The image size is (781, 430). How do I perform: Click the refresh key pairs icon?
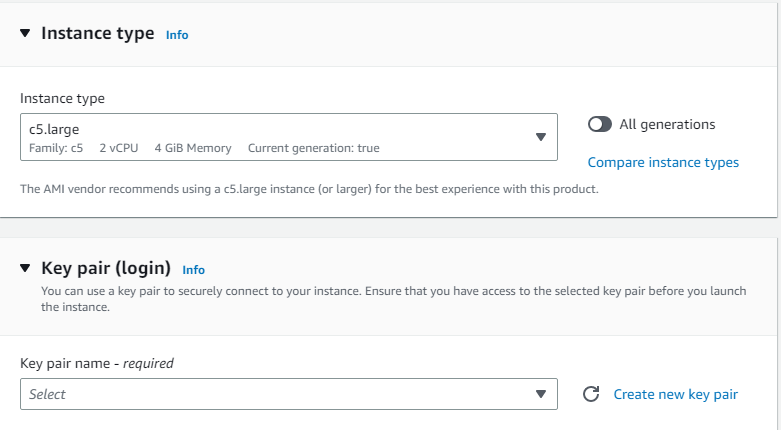click(591, 394)
